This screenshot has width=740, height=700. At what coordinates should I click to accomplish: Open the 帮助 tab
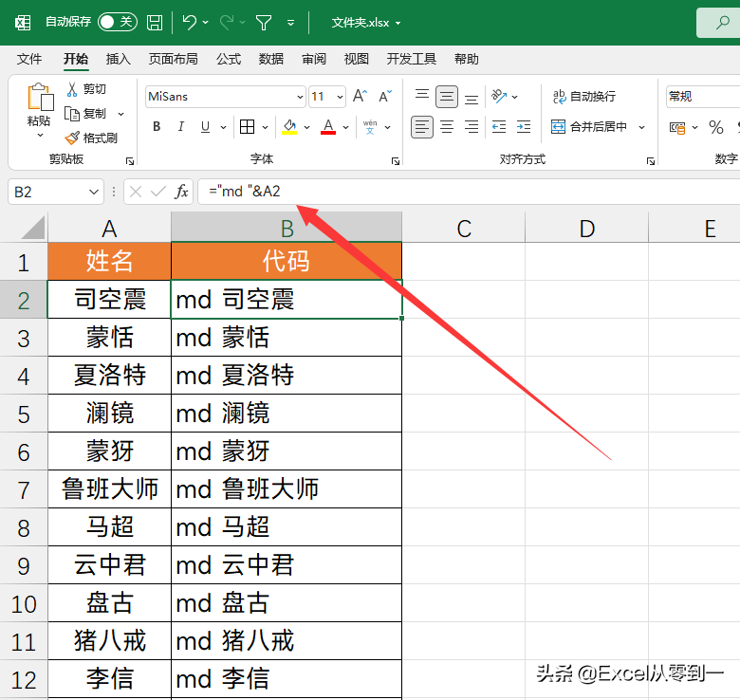pos(466,59)
